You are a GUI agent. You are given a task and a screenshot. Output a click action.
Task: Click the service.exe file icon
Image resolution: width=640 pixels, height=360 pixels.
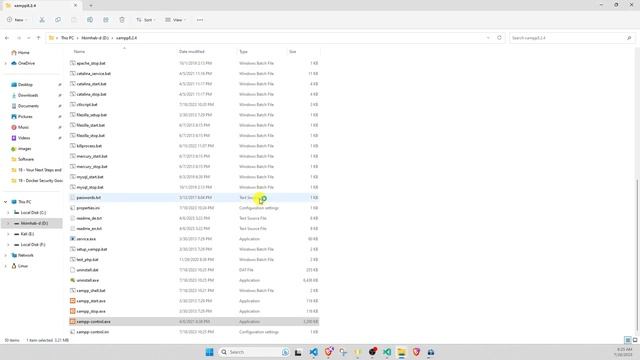click(x=72, y=239)
